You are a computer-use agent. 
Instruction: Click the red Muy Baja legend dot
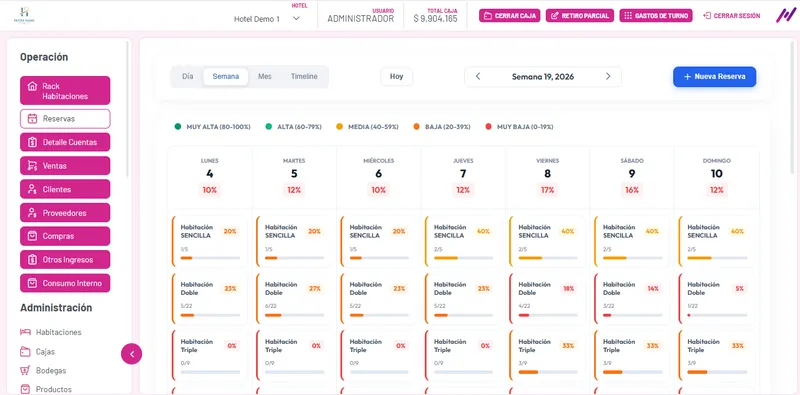coord(488,127)
